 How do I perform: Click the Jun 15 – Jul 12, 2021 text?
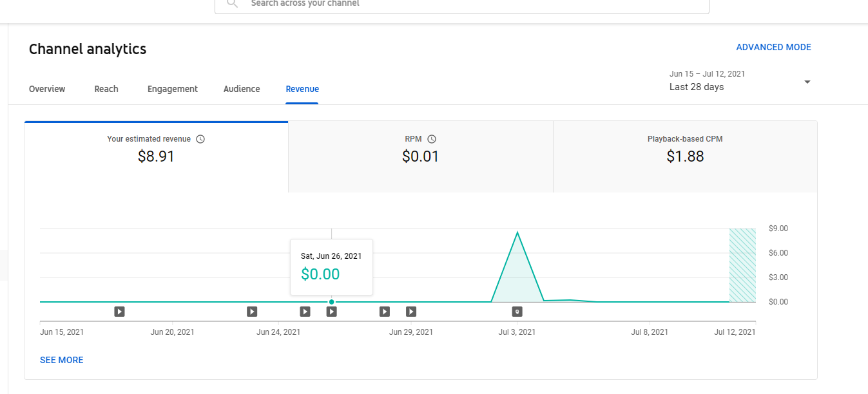tap(708, 74)
